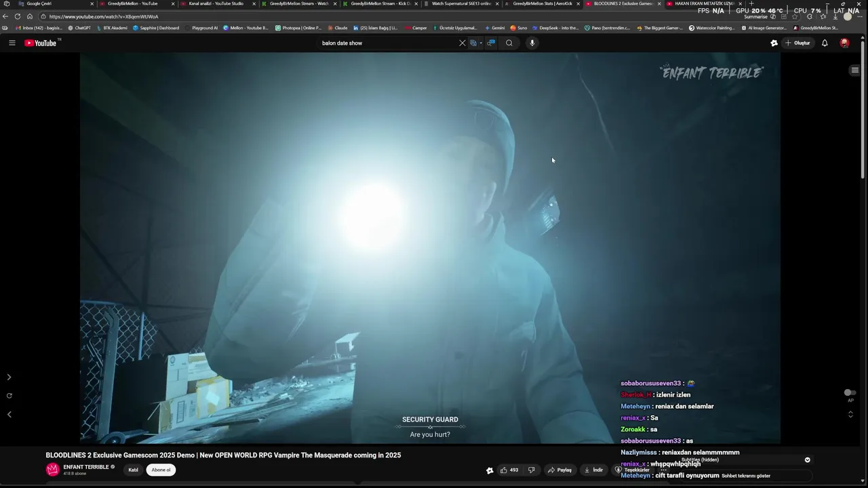This screenshot has height=488, width=868.
Task: Click the video title BLOODLINES 2 Exclusive Gamescom
Action: 223,455
